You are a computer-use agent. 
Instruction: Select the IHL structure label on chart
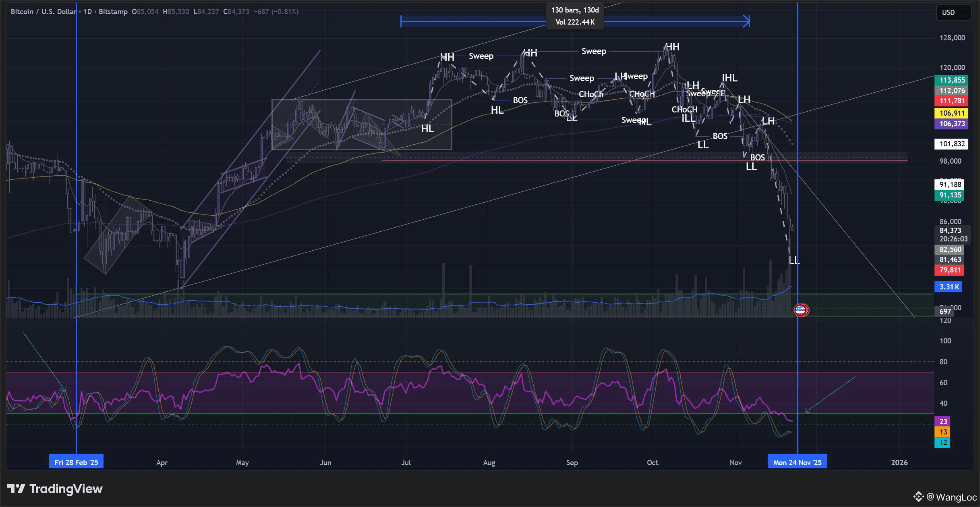pos(729,78)
